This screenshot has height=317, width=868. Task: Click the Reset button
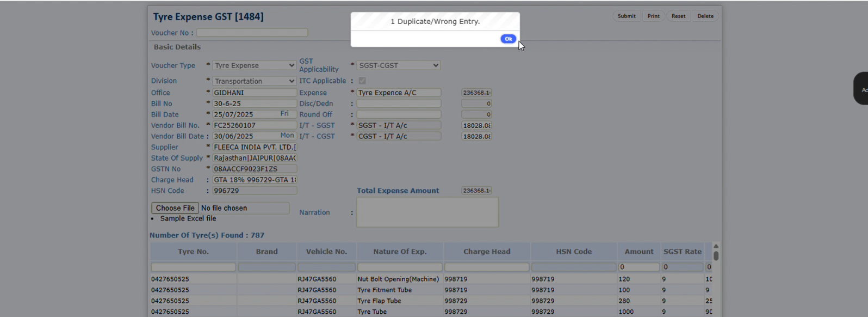tap(678, 16)
